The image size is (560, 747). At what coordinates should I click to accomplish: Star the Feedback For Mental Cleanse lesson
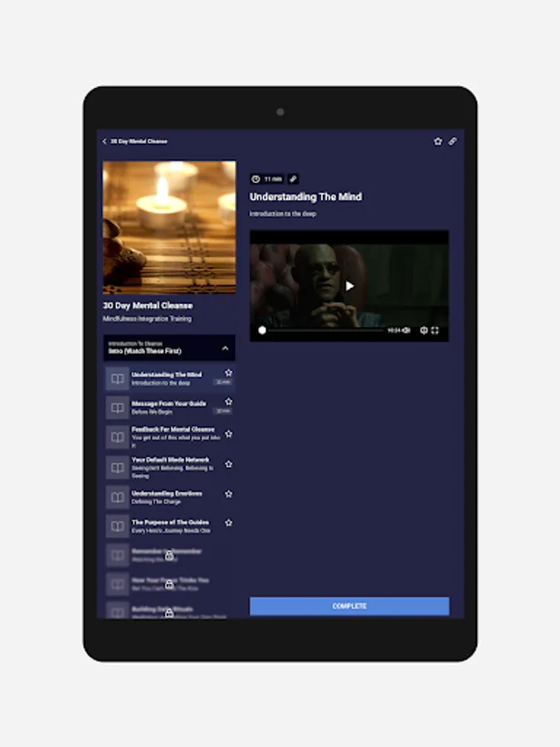coord(229,434)
